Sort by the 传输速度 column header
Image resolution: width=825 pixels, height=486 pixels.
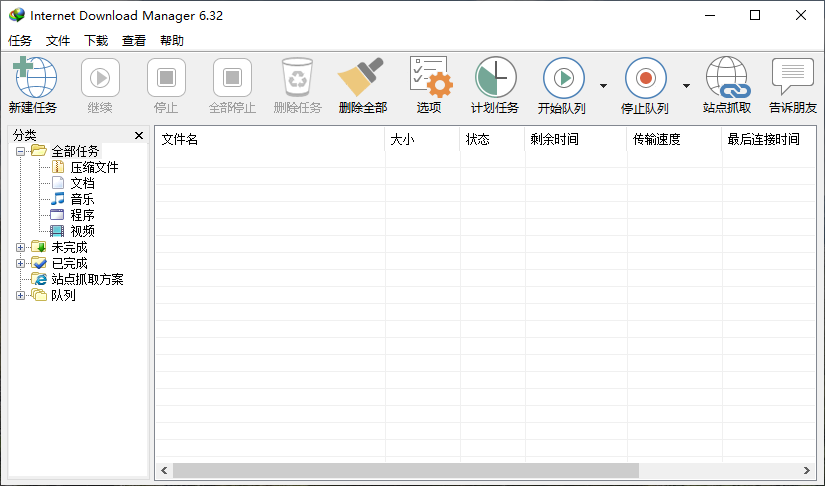(674, 139)
